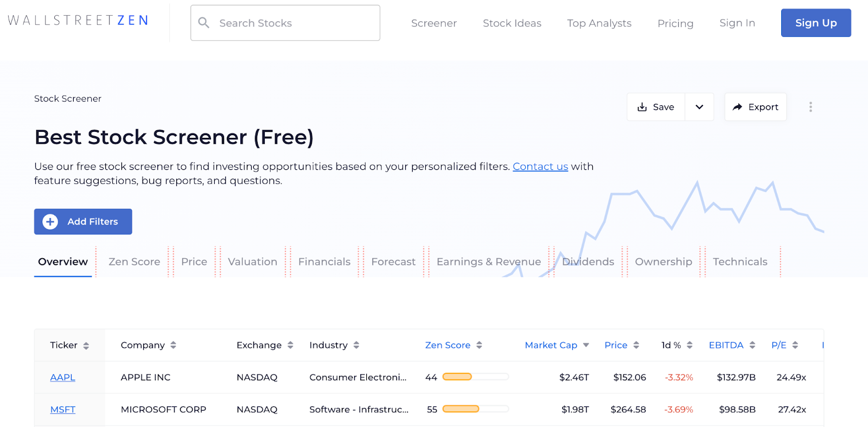Click the P/E column header link

[x=778, y=345]
